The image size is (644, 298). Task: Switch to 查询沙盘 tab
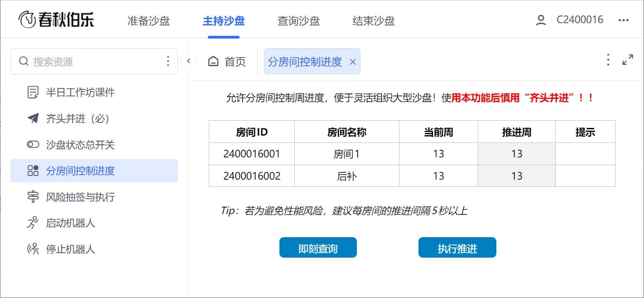[299, 21]
